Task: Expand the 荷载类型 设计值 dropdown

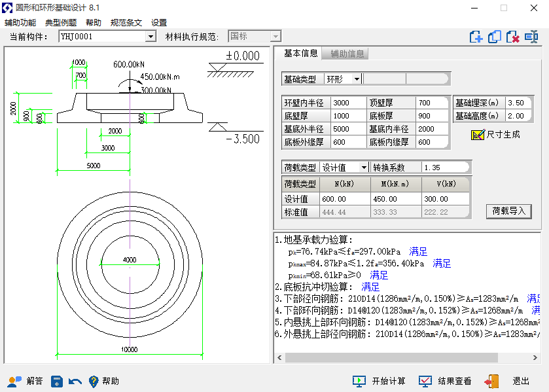Action: coord(364,168)
